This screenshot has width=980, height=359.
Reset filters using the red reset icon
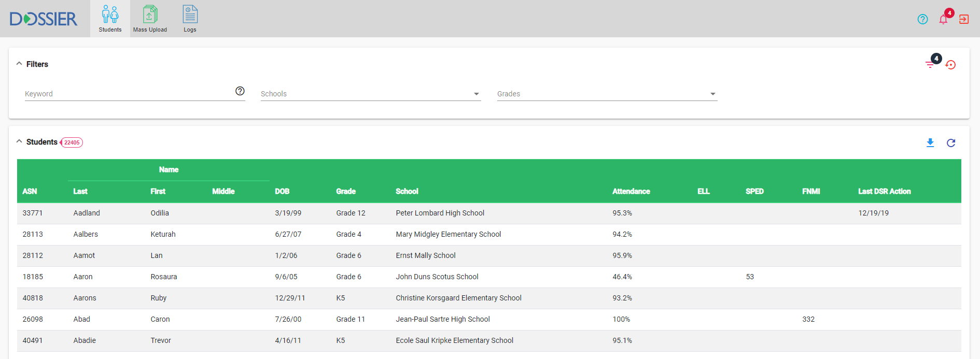tap(950, 65)
